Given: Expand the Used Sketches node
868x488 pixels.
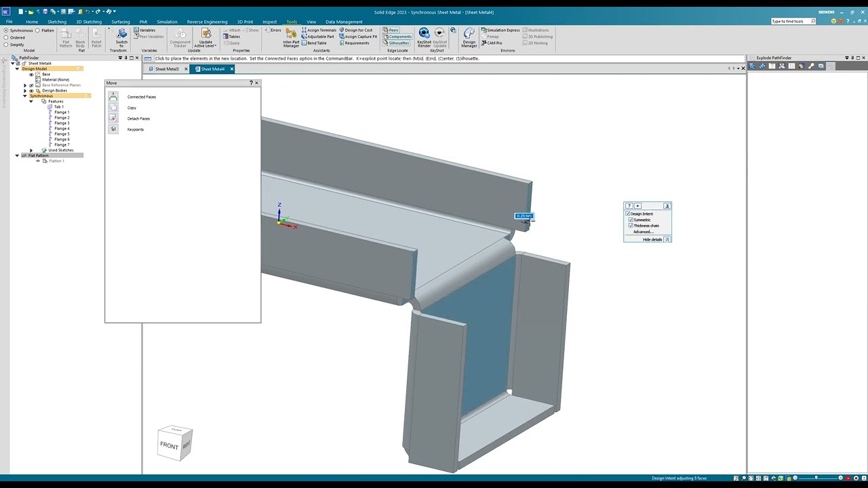Looking at the screenshot, I should coord(31,150).
